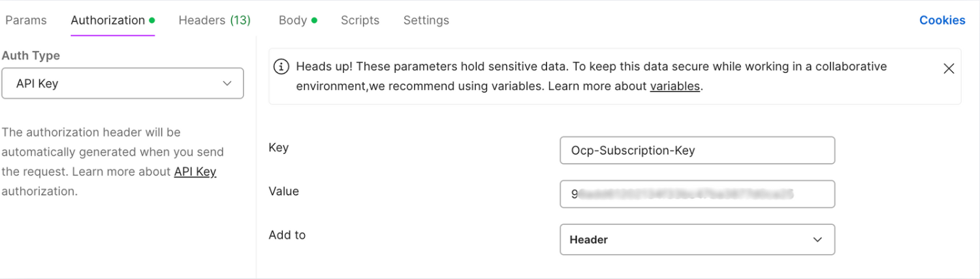Click the API Key learn more link
980x279 pixels.
(x=195, y=172)
